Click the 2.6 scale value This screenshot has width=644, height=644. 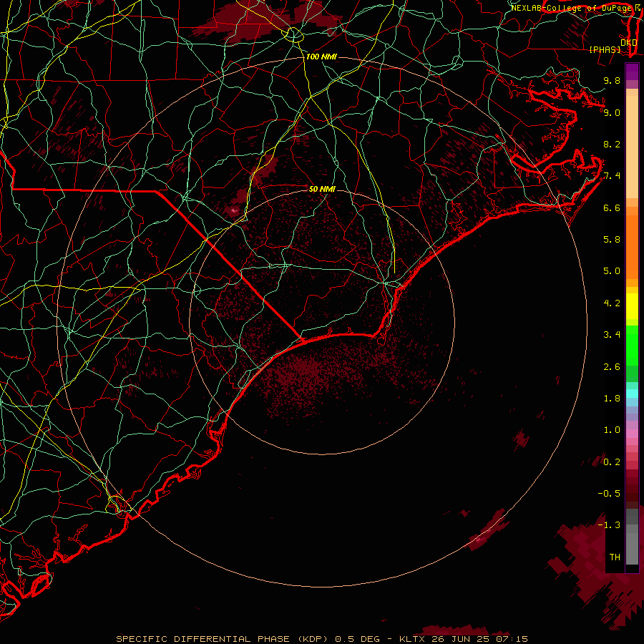click(x=612, y=367)
